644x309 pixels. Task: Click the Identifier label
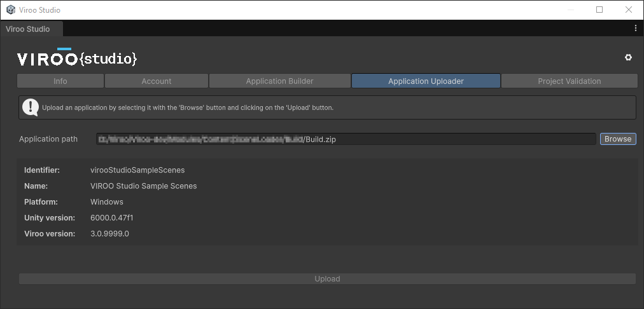[42, 170]
